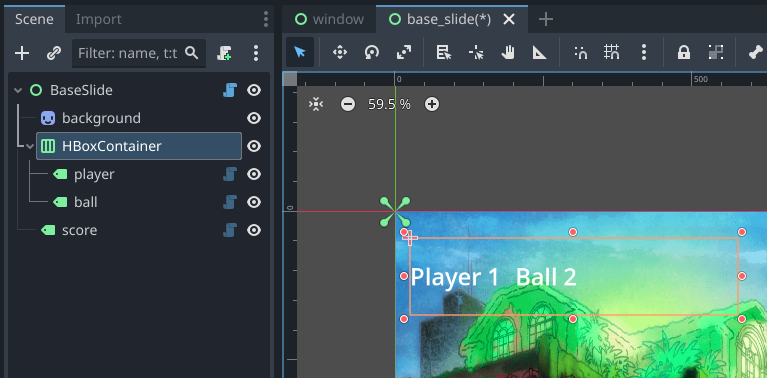Toggle smart snap in toolbar
The height and width of the screenshot is (378, 767).
click(580, 52)
